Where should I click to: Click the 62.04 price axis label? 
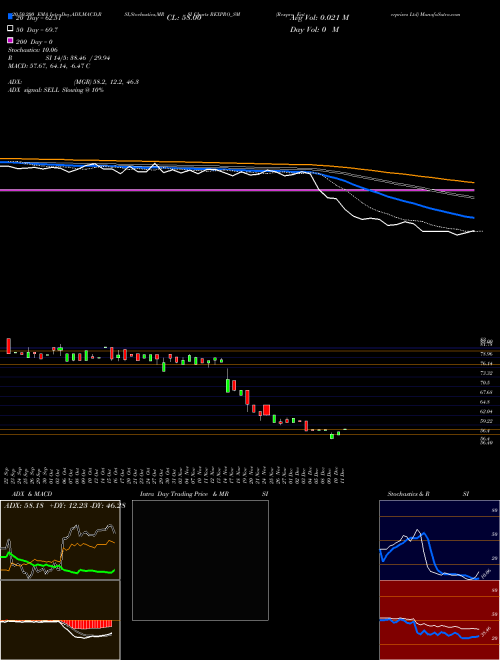click(486, 411)
